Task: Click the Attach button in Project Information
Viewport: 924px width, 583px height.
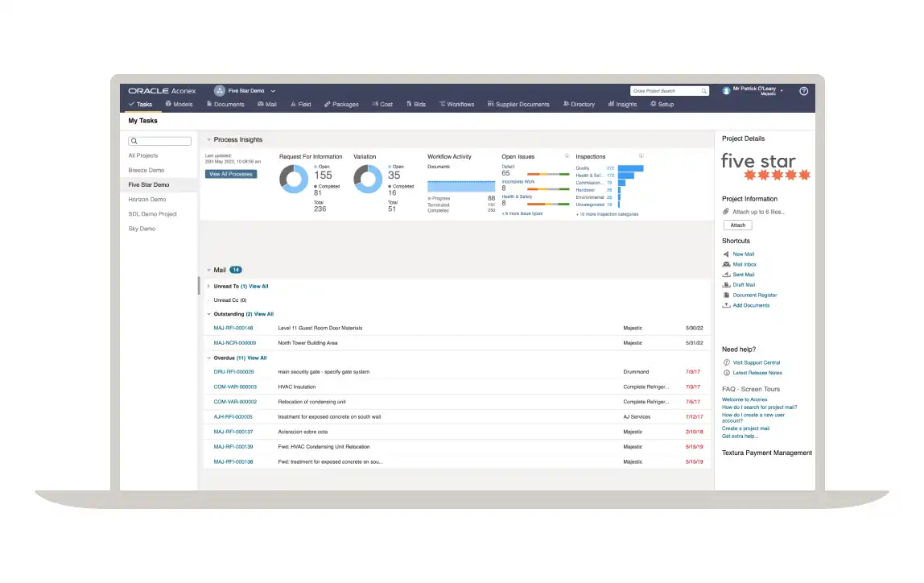Action: click(737, 225)
